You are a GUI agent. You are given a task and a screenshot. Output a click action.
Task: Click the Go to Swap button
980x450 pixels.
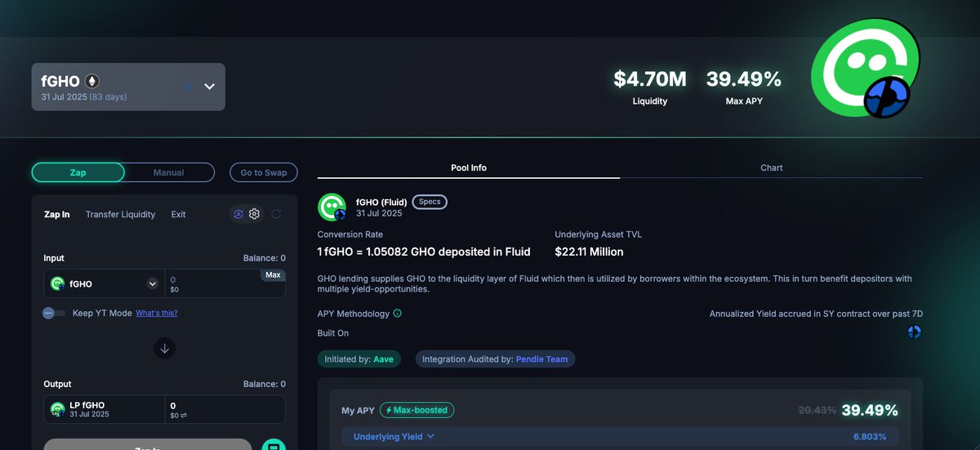tap(264, 172)
